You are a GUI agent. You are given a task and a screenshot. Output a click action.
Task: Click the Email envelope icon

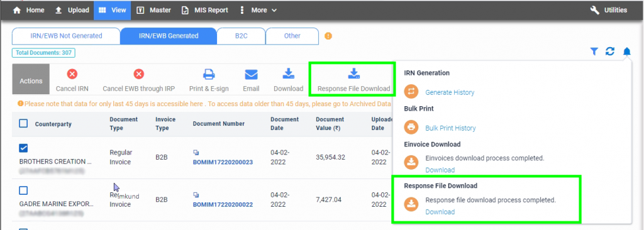[x=251, y=75]
